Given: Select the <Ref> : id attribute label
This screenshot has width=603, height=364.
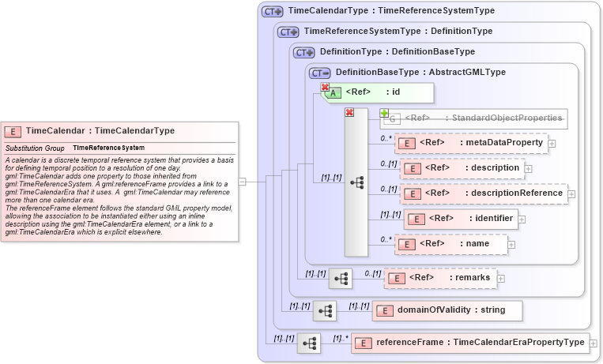Looking at the screenshot, I should pyautogui.click(x=373, y=92).
